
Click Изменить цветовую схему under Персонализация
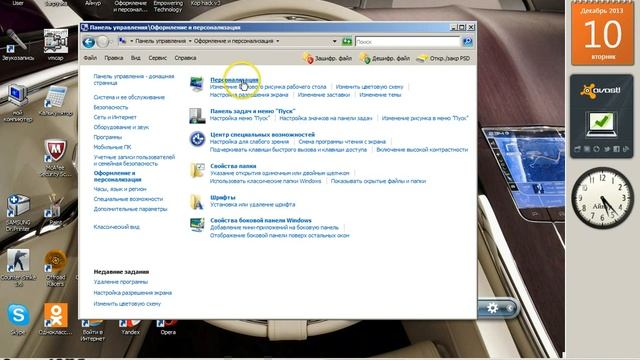point(369,87)
